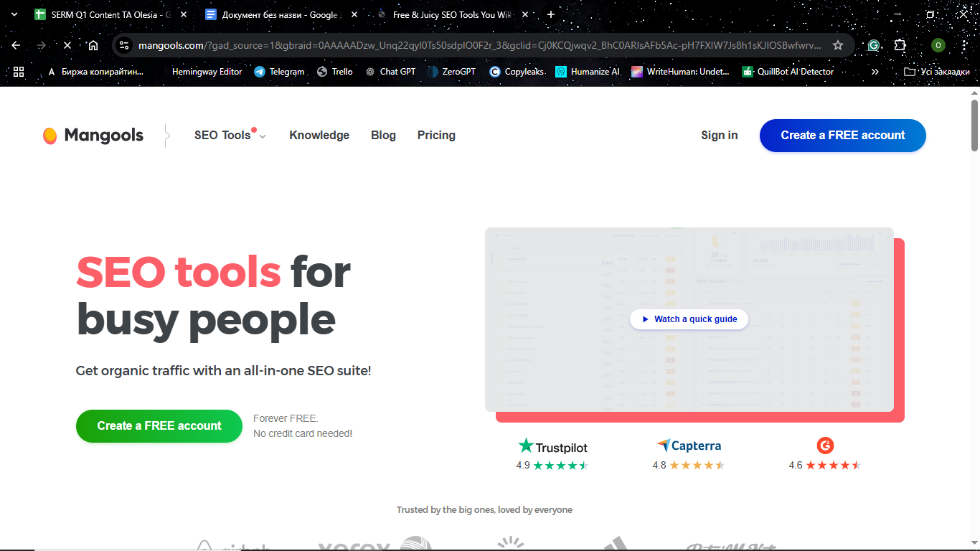
Task: Open the Extensions puzzle icon
Action: click(x=900, y=45)
